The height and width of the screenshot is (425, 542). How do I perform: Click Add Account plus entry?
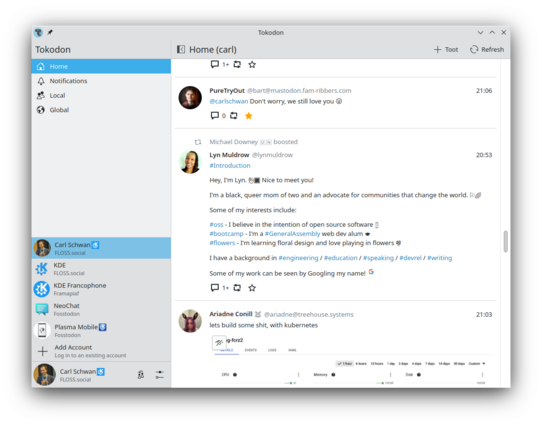click(x=101, y=351)
